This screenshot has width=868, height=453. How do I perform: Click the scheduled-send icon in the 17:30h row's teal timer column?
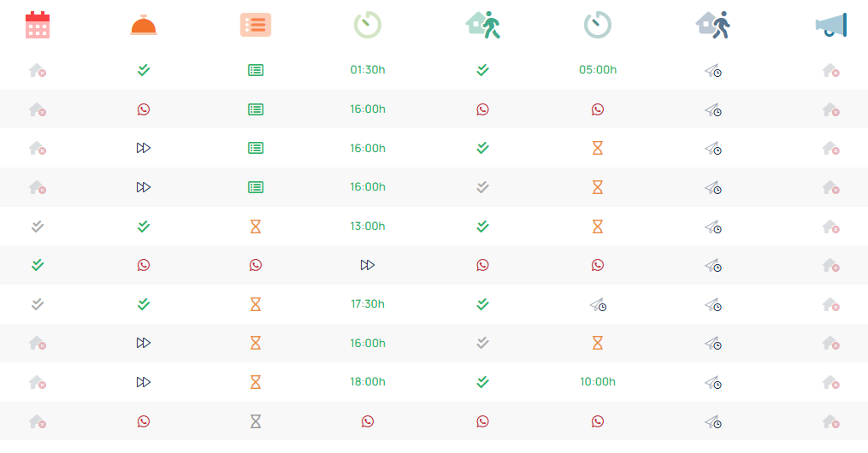click(597, 305)
